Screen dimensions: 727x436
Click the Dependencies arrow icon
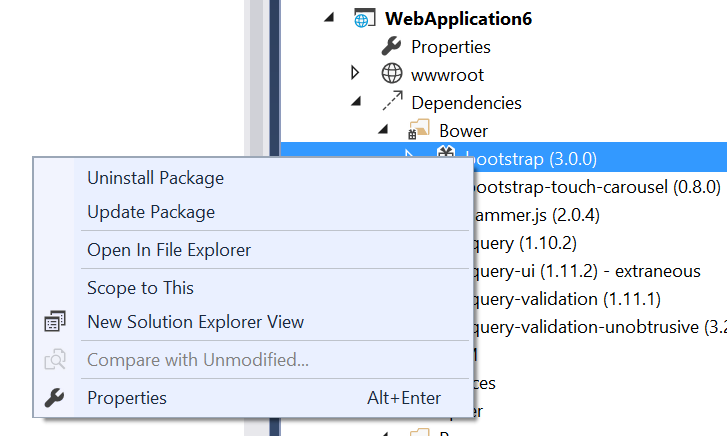coord(392,101)
